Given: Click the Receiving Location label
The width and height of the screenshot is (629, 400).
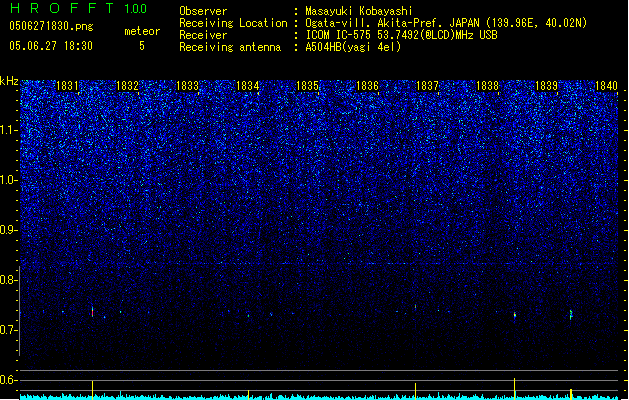Looking at the screenshot, I should pos(233,23).
